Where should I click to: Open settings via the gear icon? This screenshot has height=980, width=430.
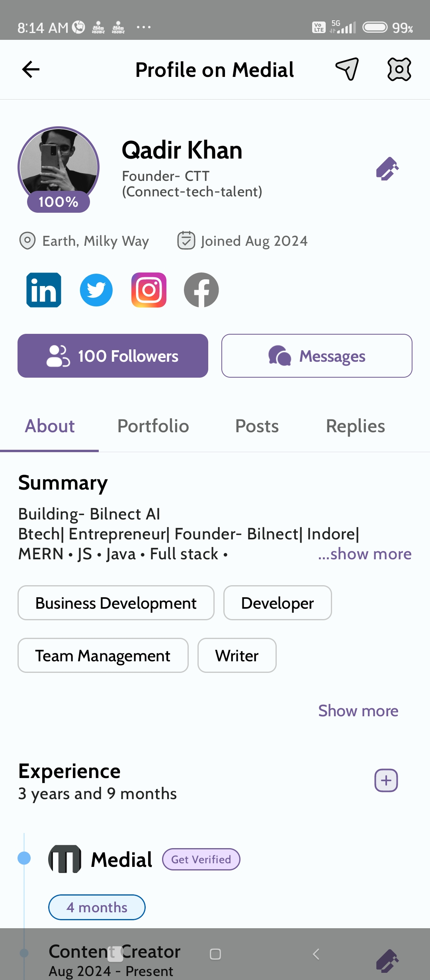click(x=399, y=69)
